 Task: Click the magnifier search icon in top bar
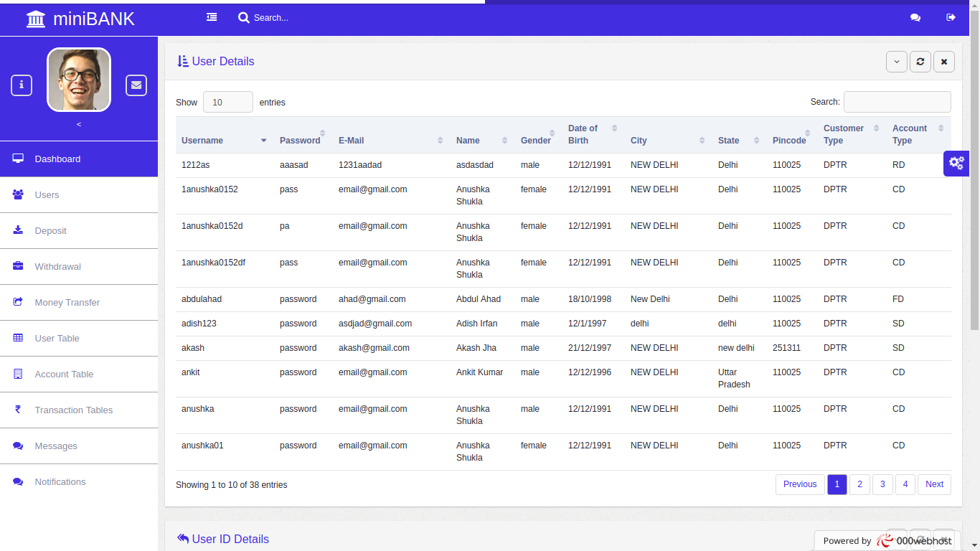[244, 17]
